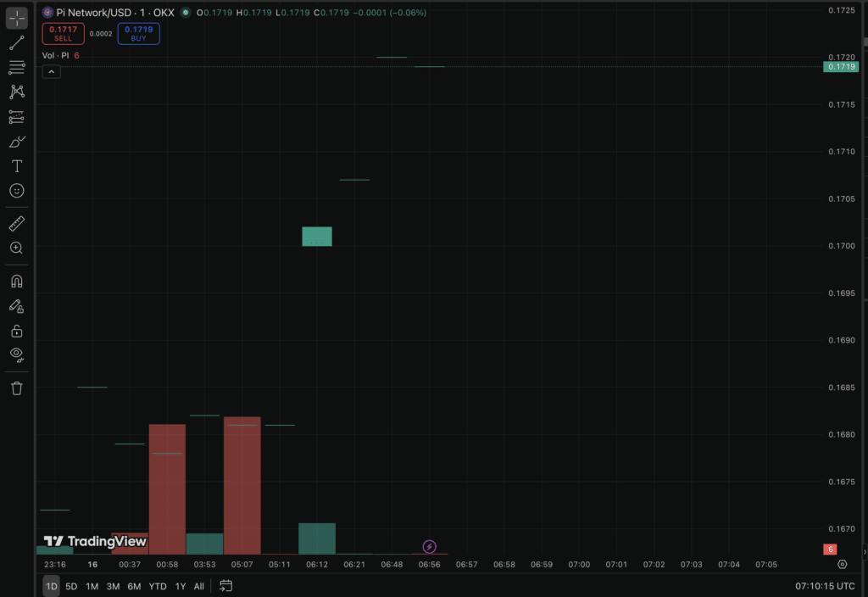
Task: Select the 5D time range
Action: pos(71,586)
